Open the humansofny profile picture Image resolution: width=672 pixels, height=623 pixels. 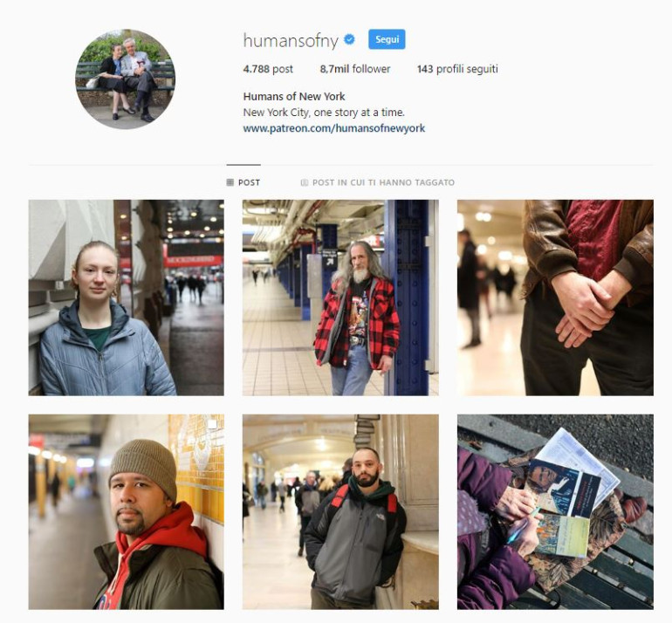coord(125,79)
